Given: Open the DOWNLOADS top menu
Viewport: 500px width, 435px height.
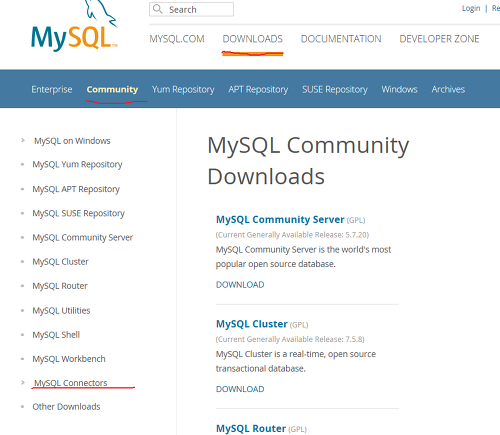Looking at the screenshot, I should click(253, 39).
